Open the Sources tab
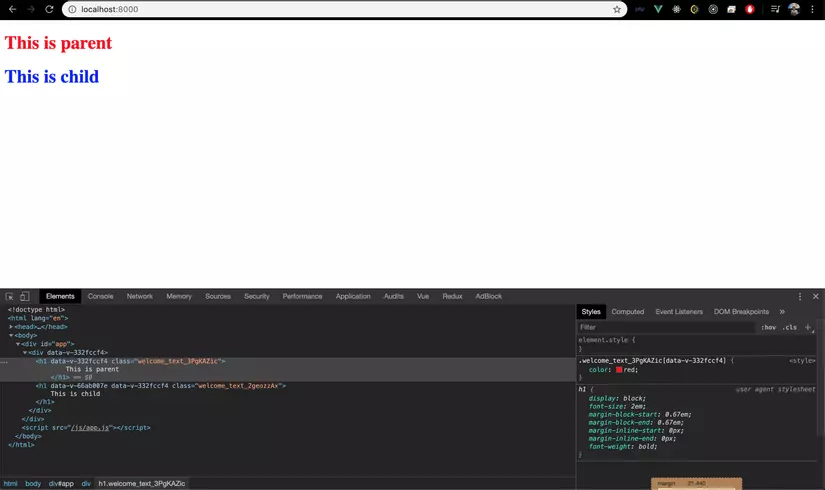 218,296
